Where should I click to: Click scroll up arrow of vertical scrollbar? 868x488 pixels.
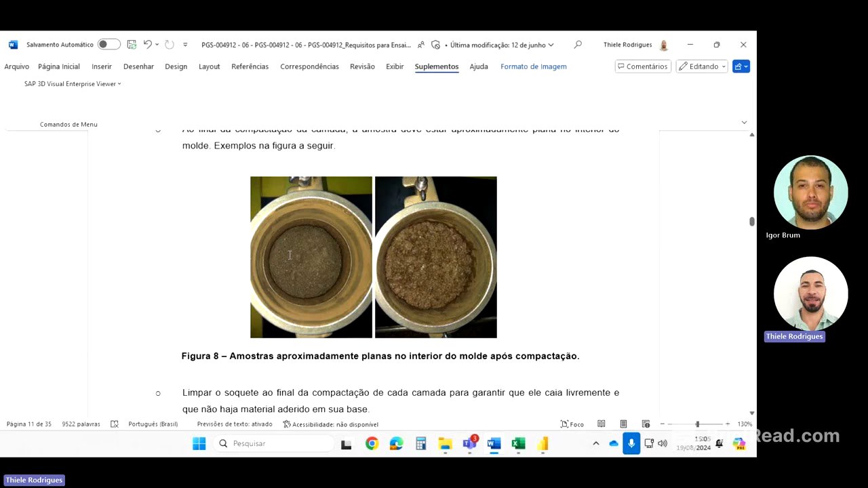tap(751, 135)
